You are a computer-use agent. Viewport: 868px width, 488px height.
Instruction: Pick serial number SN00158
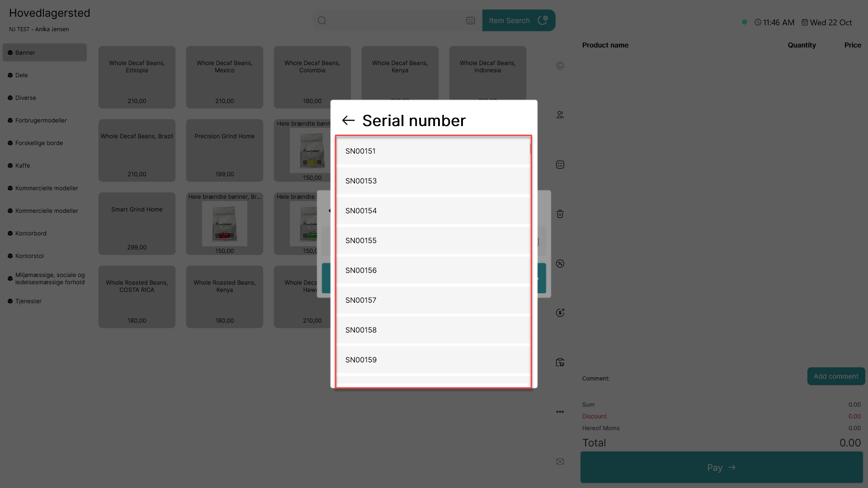click(433, 330)
